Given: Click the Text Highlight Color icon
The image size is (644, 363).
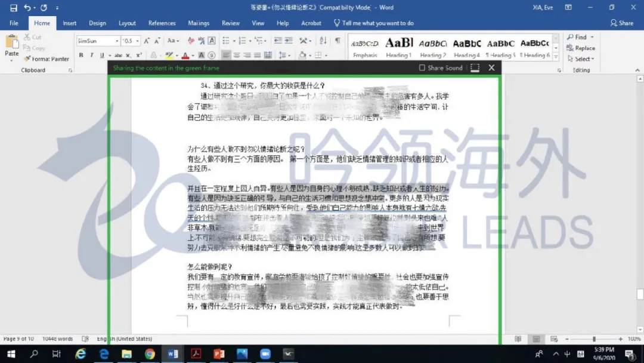Looking at the screenshot, I should pyautogui.click(x=170, y=54).
